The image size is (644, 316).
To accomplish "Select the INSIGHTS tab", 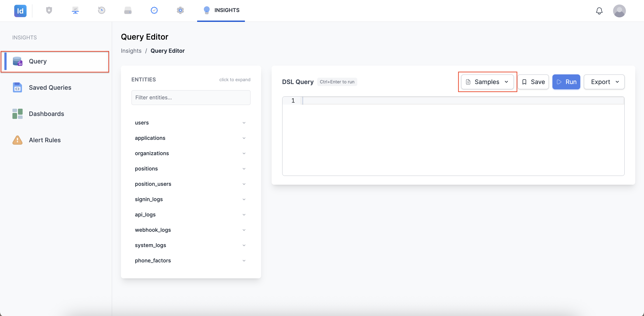I will [x=221, y=11].
